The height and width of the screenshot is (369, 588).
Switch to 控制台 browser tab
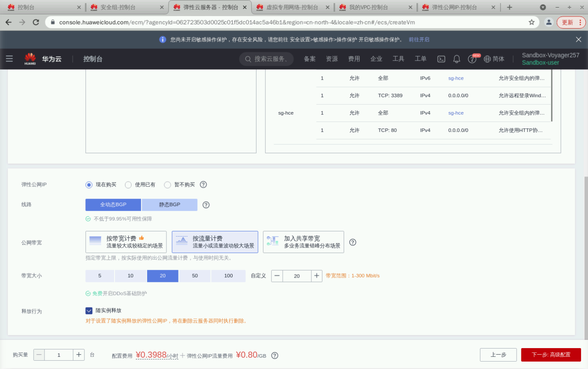coord(44,7)
